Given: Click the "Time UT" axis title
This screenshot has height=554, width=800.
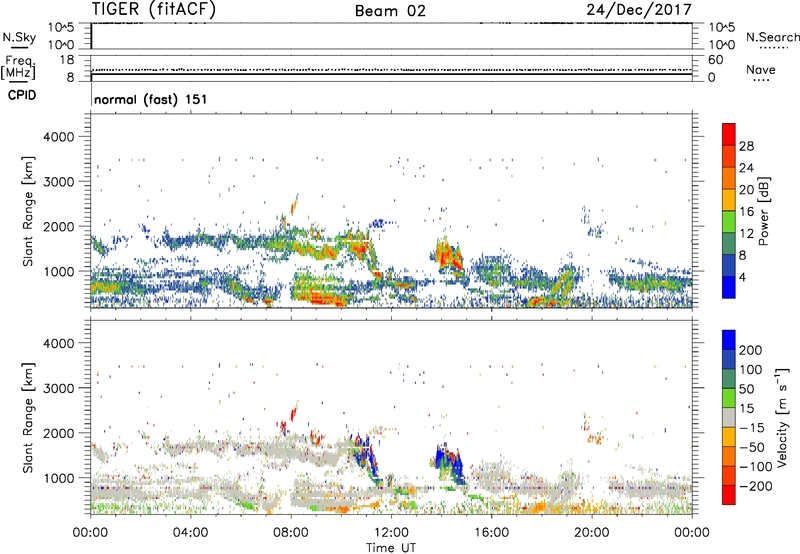Looking at the screenshot, I should 391,547.
